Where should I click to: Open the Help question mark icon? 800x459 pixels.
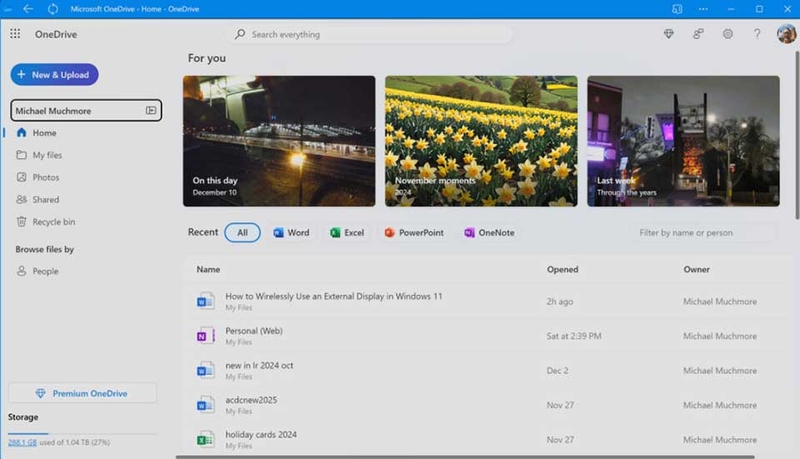coord(757,34)
